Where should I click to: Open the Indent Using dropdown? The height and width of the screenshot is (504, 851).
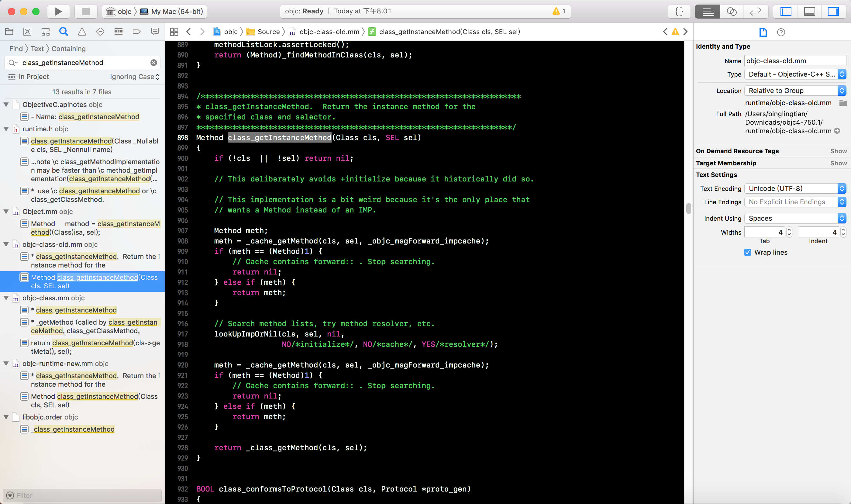[795, 218]
